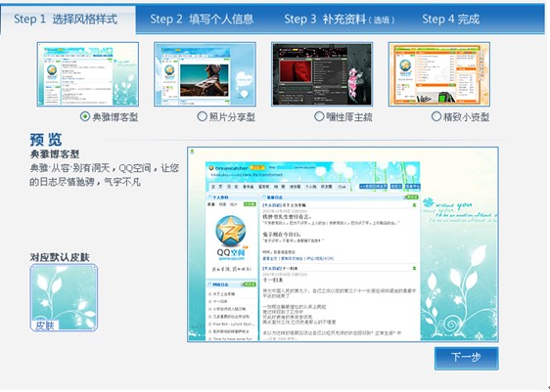Switch to Step 2 填写个人信息 tab
This screenshot has height=392, width=550.
click(x=202, y=19)
